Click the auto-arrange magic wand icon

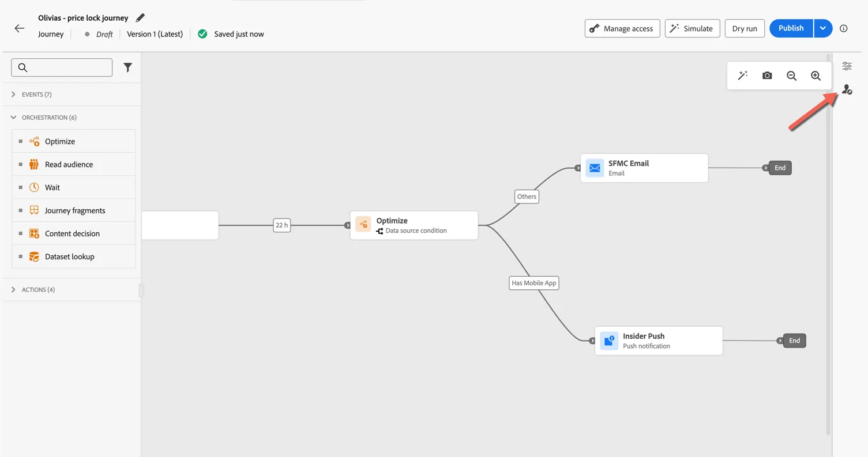(743, 75)
